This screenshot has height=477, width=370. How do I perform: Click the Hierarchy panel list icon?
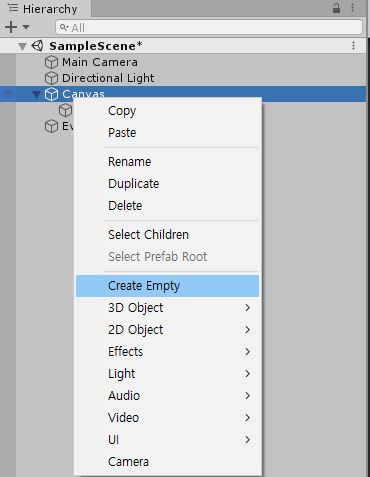pyautogui.click(x=13, y=8)
